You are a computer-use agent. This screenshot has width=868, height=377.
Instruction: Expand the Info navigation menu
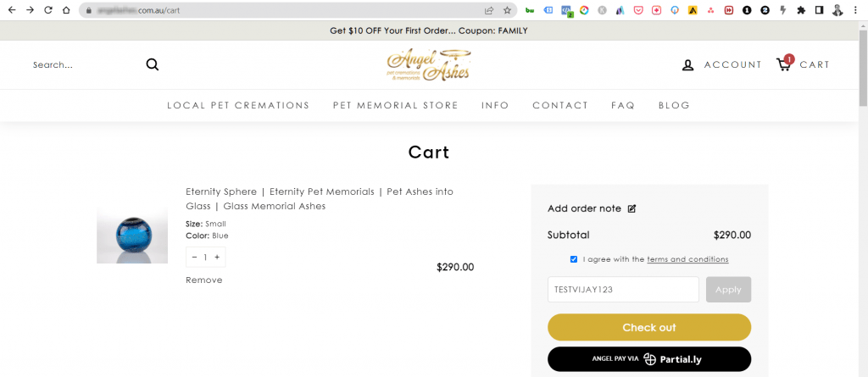tap(495, 106)
